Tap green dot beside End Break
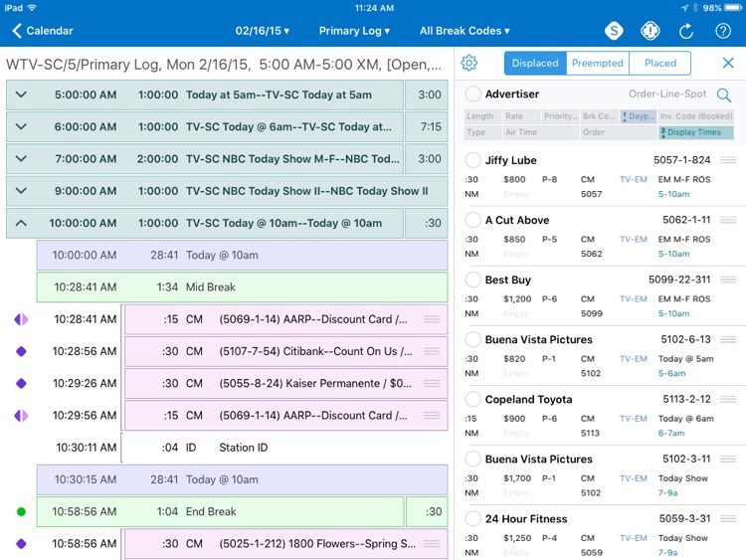 click(21, 511)
